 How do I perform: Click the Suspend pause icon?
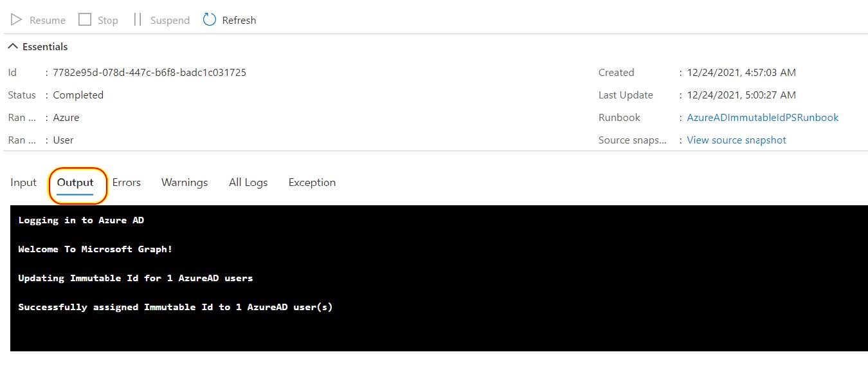point(138,20)
